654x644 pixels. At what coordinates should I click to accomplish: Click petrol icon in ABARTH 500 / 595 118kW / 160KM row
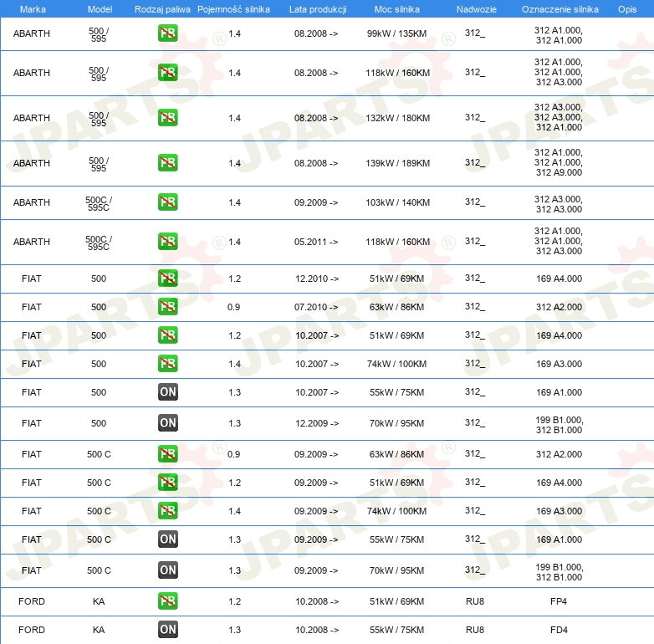168,73
